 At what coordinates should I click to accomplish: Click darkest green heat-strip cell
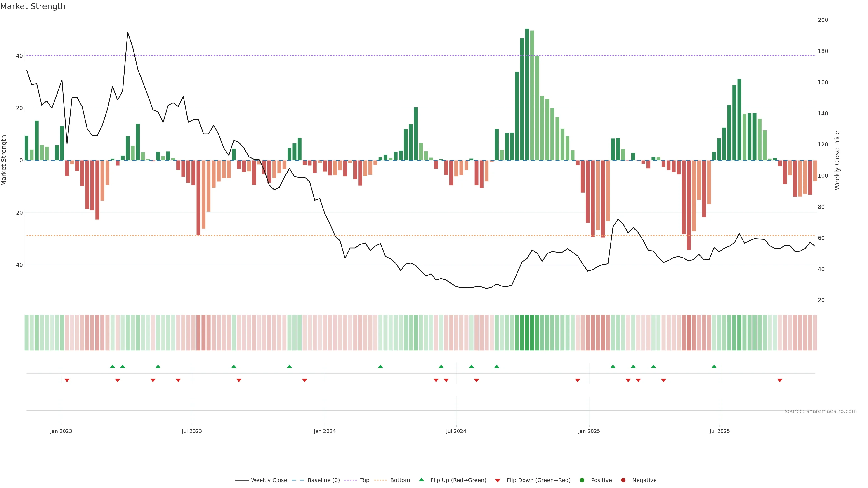tap(527, 333)
